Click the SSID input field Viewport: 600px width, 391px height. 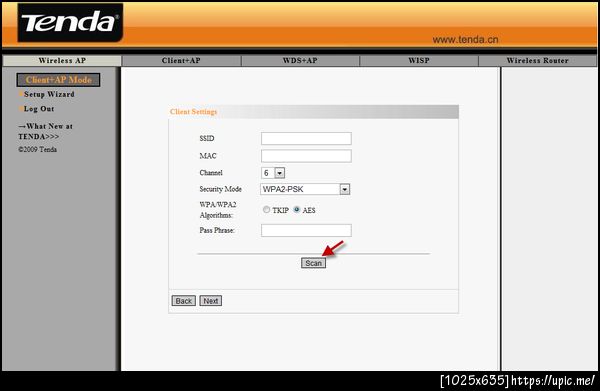[306, 138]
